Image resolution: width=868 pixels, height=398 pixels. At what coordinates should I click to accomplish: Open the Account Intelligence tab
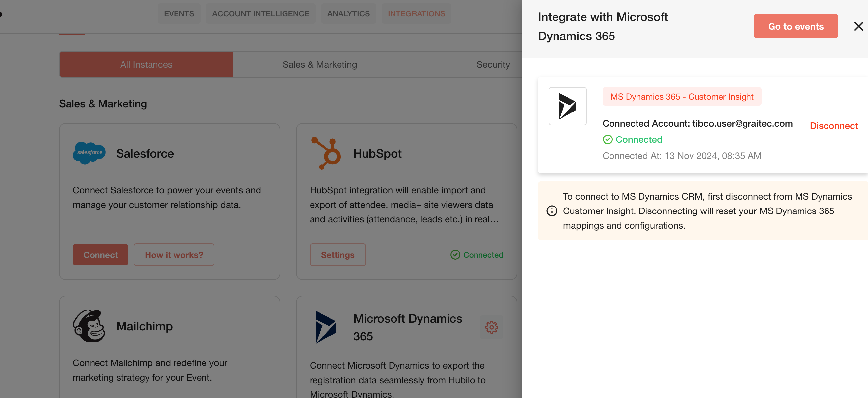click(260, 13)
